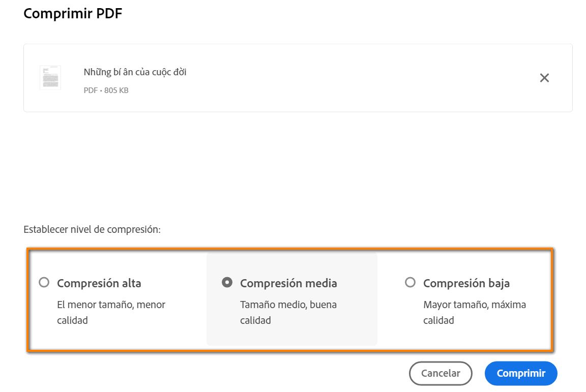The image size is (586, 392).
Task: Click the small page preview next to the filename
Action: [50, 77]
